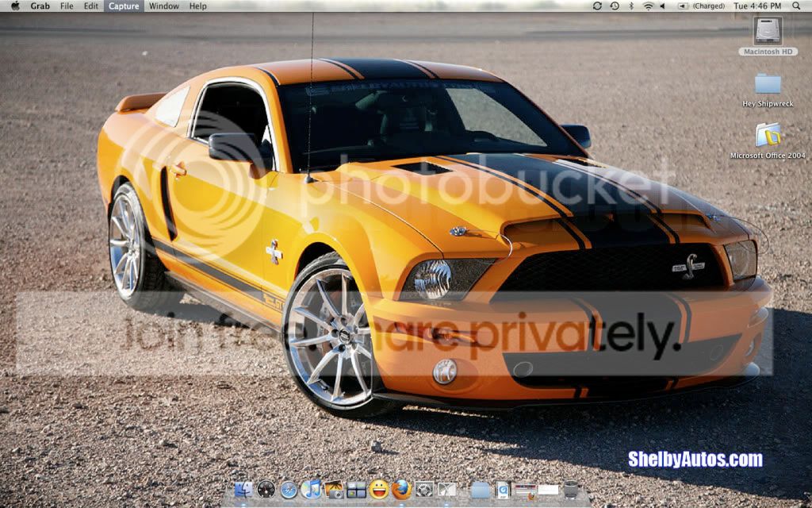Open the yellow smiley messenger app
Screen dimensions: 812x508
(379, 489)
